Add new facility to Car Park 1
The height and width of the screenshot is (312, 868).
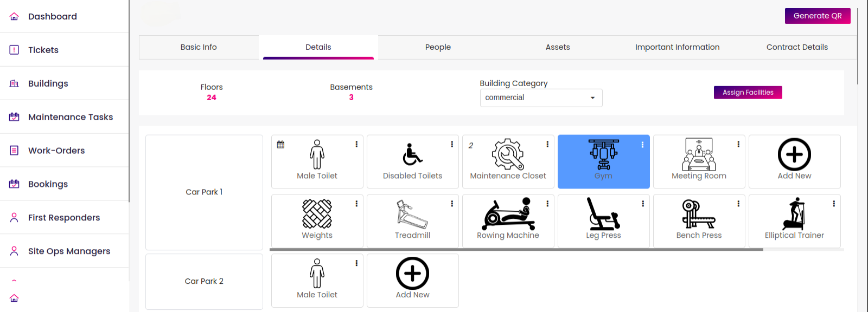click(x=794, y=161)
